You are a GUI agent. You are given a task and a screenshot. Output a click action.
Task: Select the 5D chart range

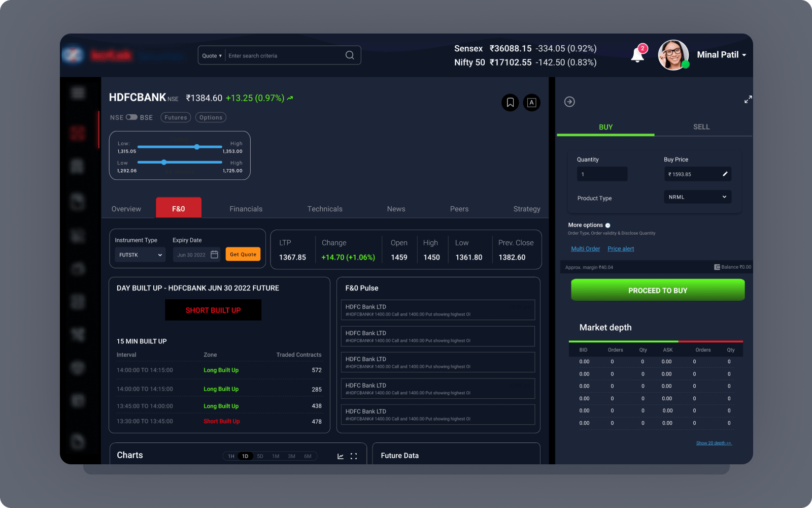pyautogui.click(x=260, y=456)
